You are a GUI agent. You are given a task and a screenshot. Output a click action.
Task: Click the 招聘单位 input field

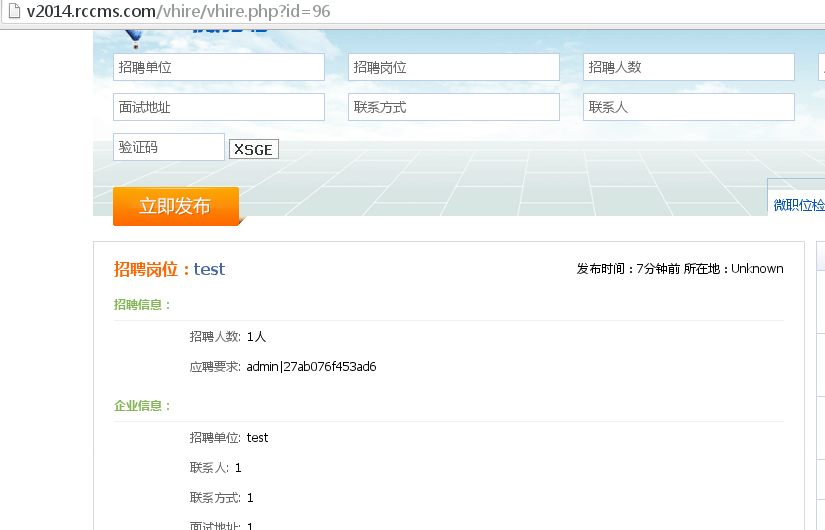tap(219, 67)
